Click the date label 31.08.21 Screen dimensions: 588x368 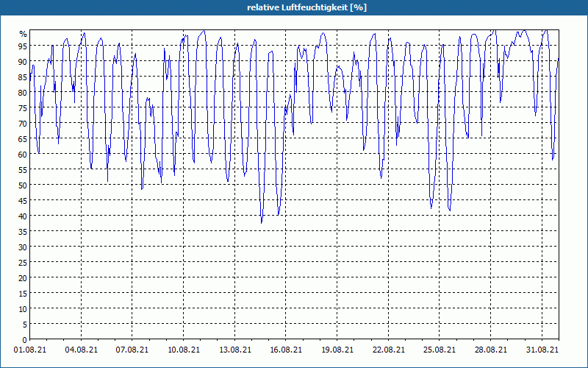542,350
